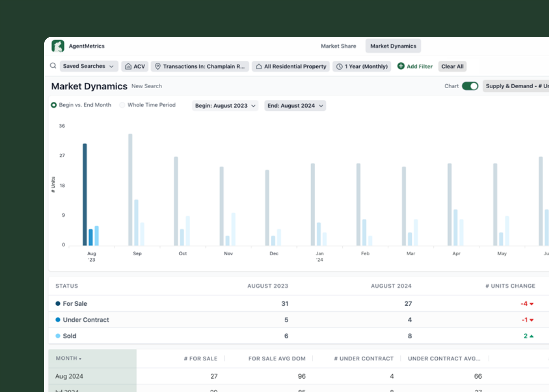Open the Saved Searches dropdown
549x392 pixels.
click(x=89, y=66)
